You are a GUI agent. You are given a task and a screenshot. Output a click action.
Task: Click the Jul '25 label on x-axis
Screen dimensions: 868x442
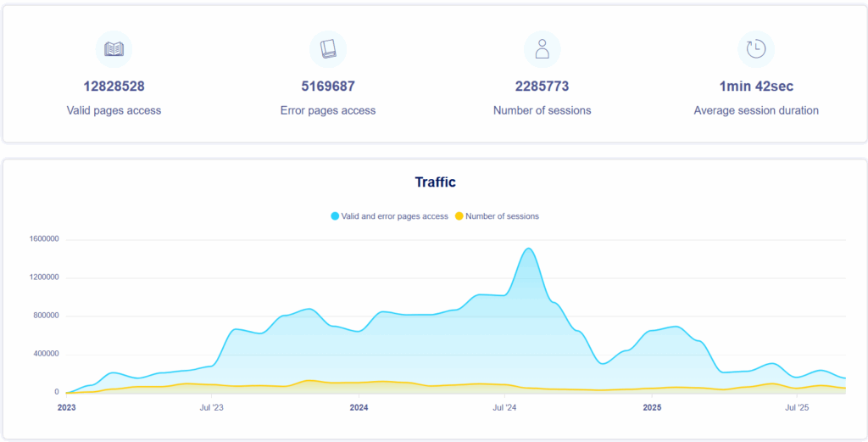(797, 408)
